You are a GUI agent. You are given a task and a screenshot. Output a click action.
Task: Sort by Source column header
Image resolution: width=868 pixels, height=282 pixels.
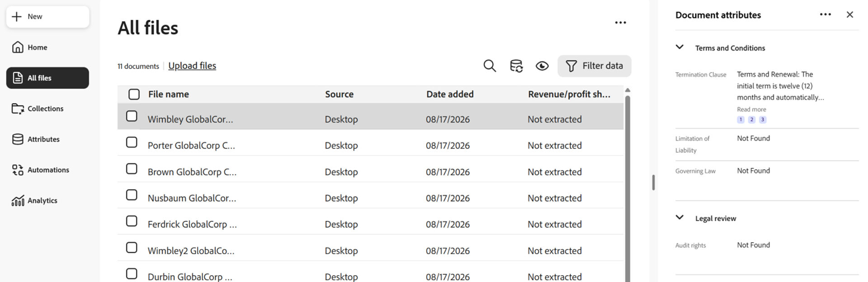coord(340,94)
